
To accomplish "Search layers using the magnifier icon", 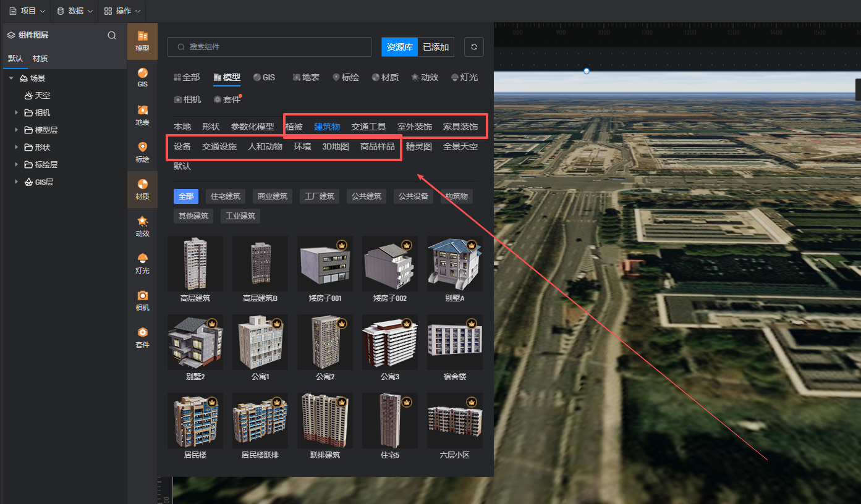I will 112,35.
